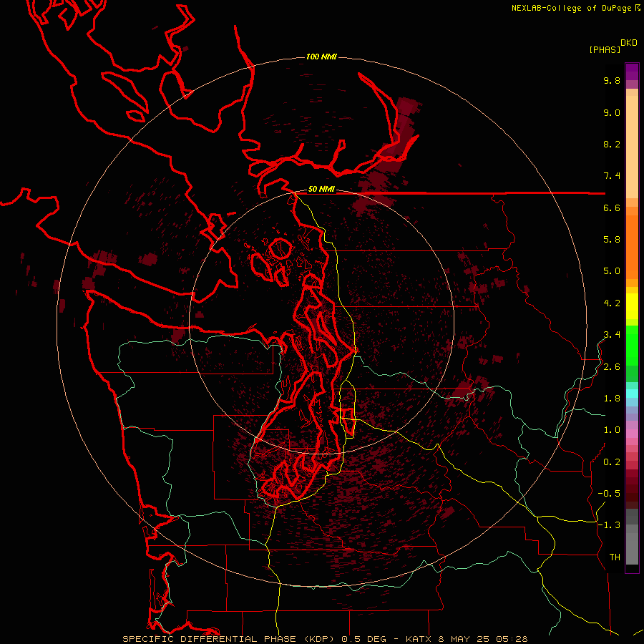Click the [PHAS] units label
This screenshot has height=644, width=644.
coord(605,50)
